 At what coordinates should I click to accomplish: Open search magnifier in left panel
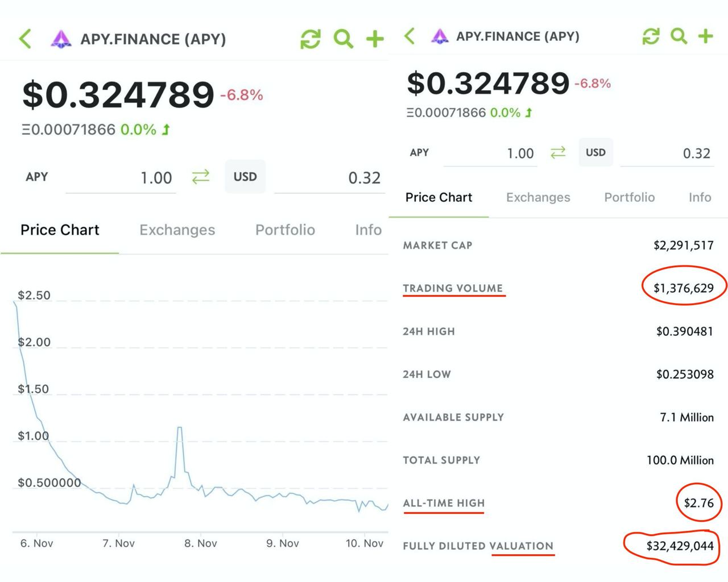343,39
